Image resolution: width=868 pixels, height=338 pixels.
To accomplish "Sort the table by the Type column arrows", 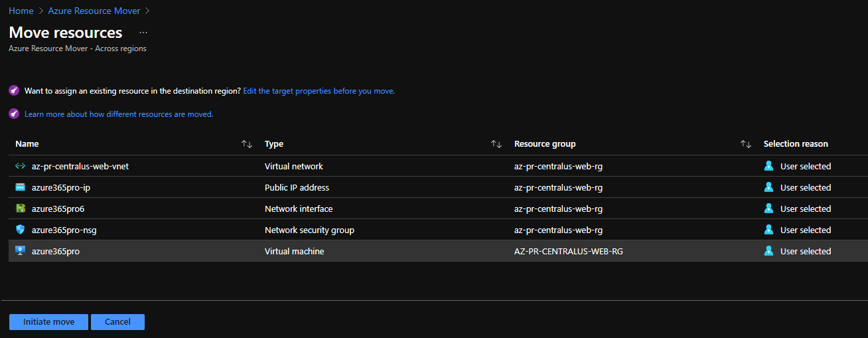I will pos(496,144).
